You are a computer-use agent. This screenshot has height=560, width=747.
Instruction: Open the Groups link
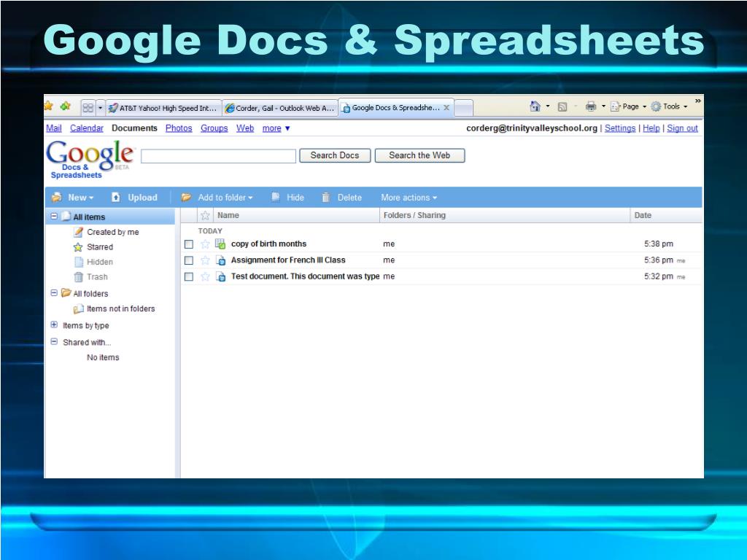(x=214, y=128)
